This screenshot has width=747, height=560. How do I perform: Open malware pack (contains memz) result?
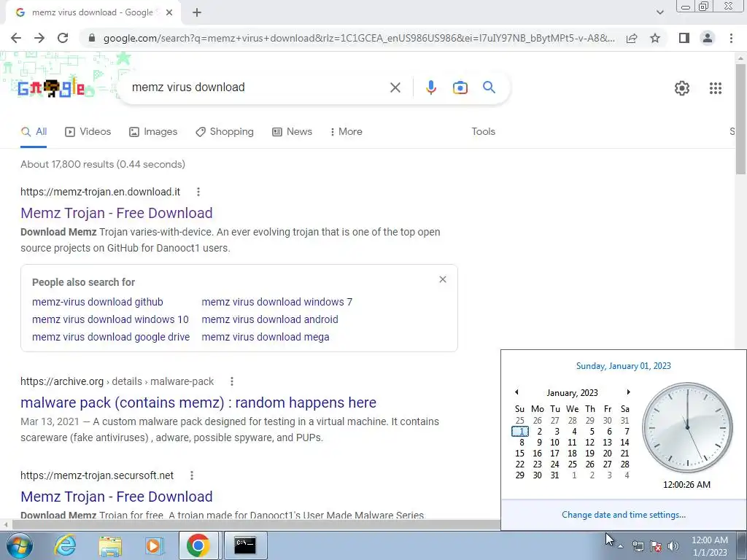click(x=198, y=402)
